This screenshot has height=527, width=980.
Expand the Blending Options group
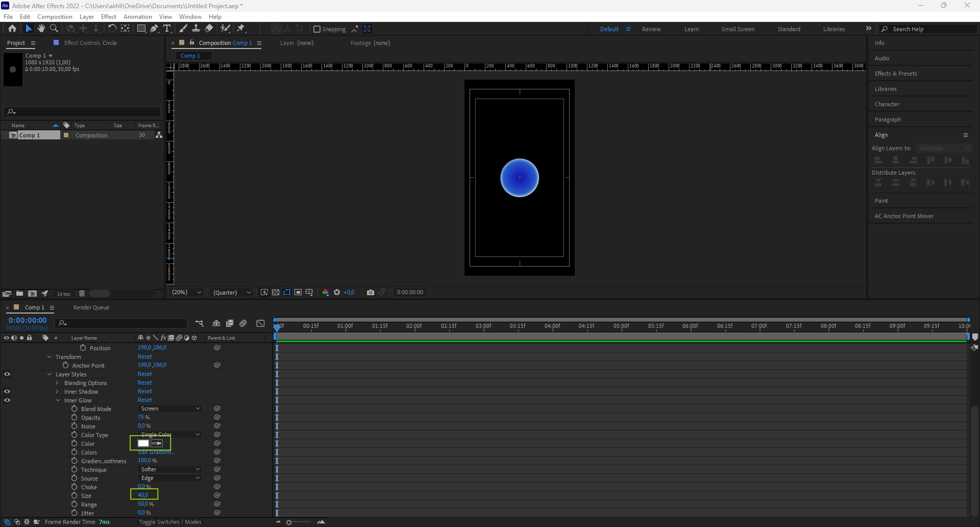57,383
